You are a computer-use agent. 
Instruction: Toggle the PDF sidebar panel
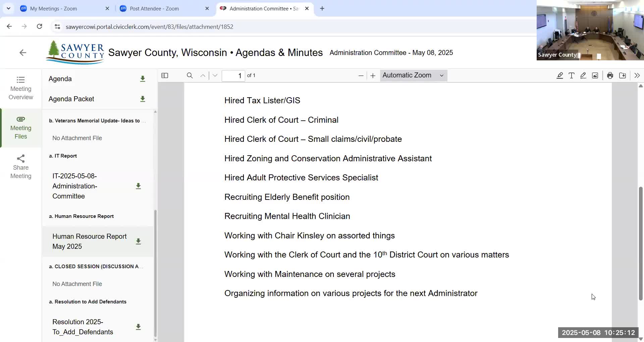point(165,75)
